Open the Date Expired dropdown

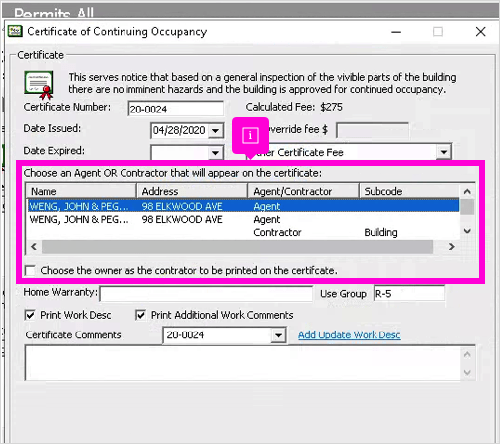pos(215,153)
